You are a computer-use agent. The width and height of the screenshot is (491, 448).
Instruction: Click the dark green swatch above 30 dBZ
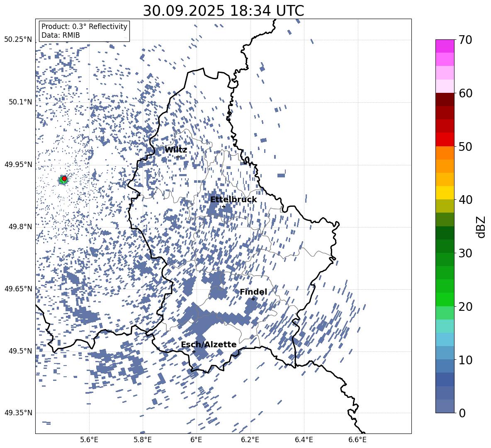point(445,233)
